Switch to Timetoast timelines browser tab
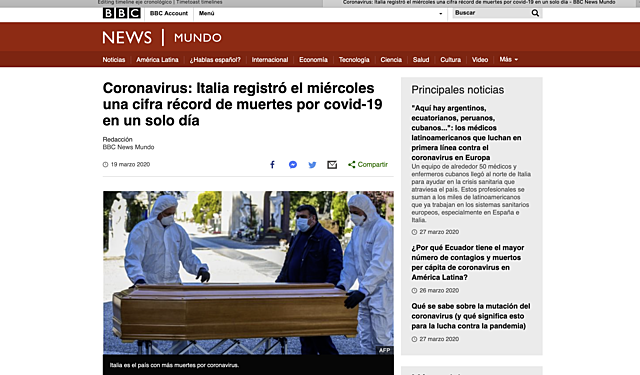Screen dimensions: 640x375 (160, 2)
